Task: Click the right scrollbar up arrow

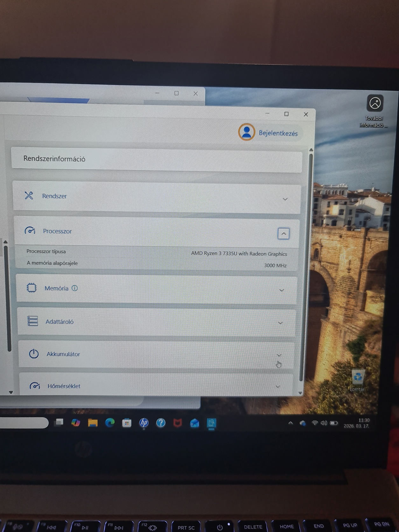Action: click(x=311, y=150)
